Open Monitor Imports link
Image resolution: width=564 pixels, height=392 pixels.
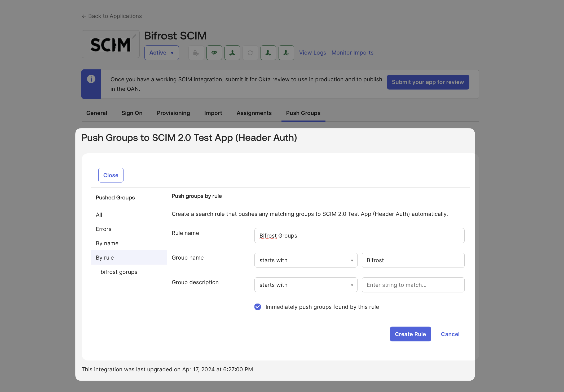pyautogui.click(x=352, y=53)
